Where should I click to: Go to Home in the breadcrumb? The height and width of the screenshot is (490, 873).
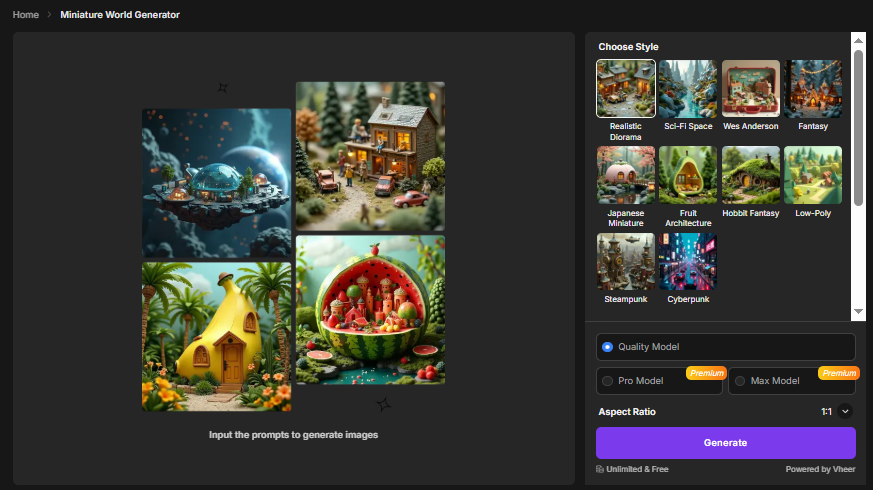(x=26, y=15)
